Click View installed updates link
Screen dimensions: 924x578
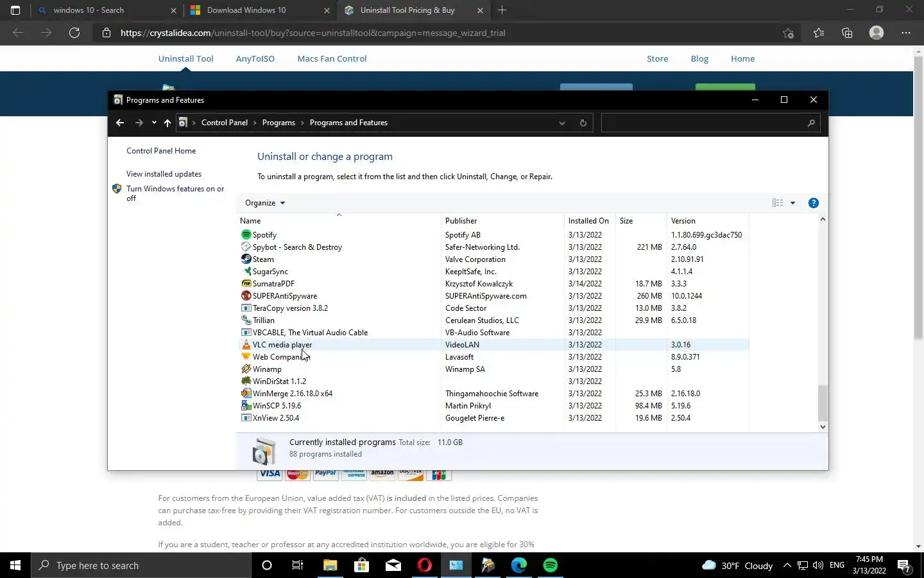[164, 174]
